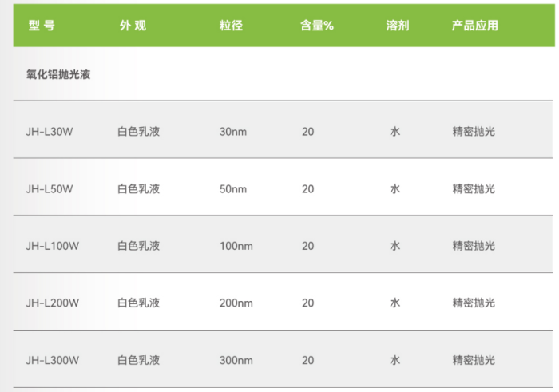Image resolution: width=559 pixels, height=392 pixels.
Task: Click 水 solvent in the JH-L100W row
Action: 394,246
